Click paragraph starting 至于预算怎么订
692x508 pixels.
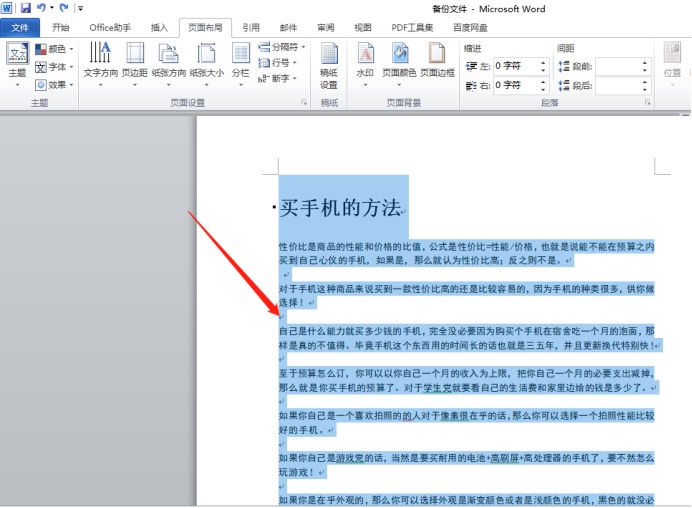coord(468,380)
